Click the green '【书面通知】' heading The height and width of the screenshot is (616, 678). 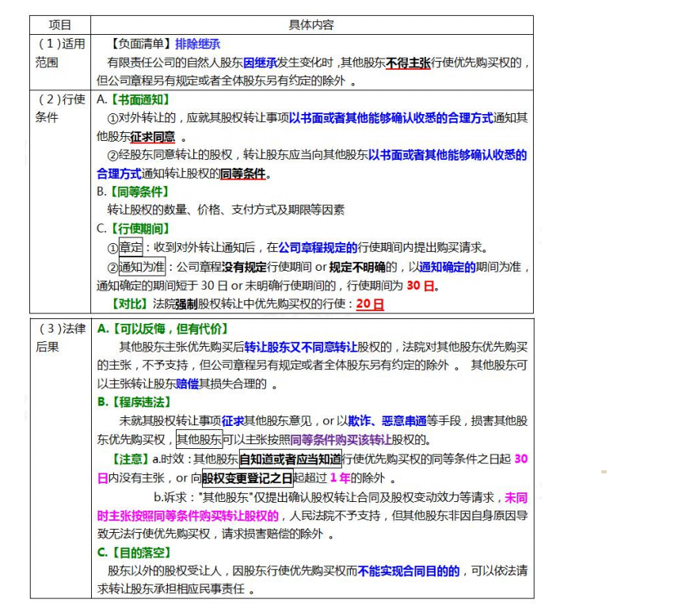[139, 100]
